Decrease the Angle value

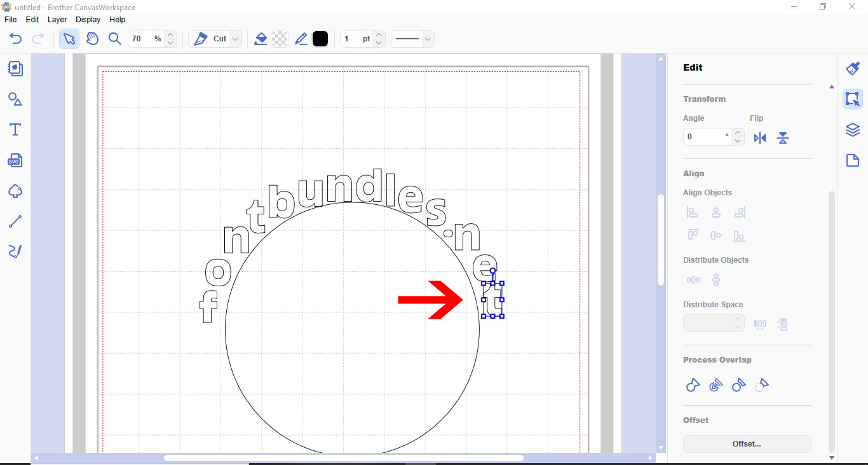(738, 141)
